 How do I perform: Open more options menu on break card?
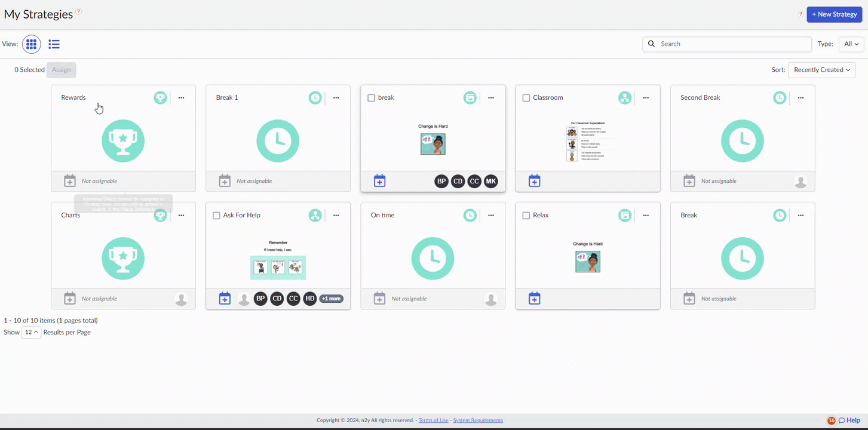click(491, 98)
